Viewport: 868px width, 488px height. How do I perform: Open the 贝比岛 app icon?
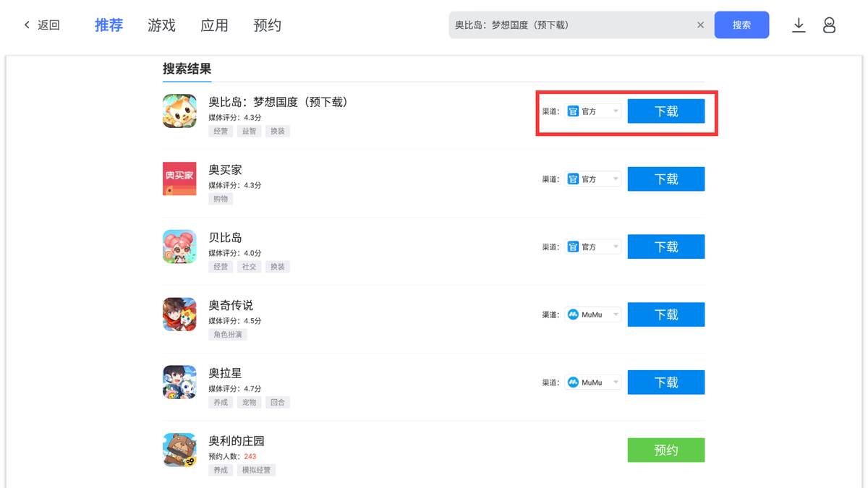coord(179,247)
